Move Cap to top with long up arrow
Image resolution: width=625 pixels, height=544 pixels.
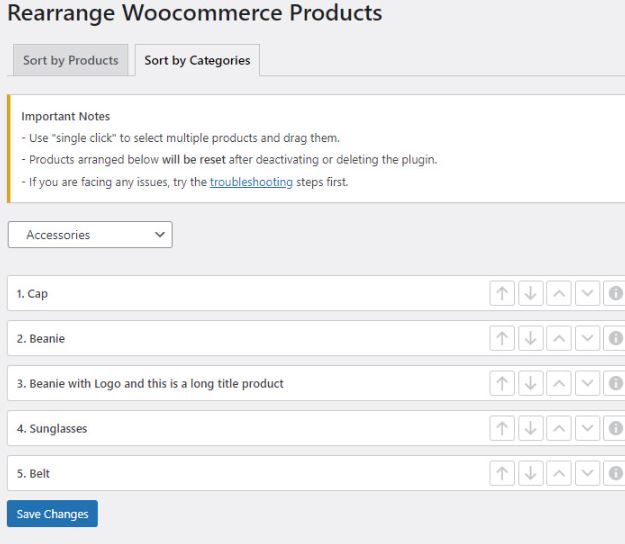pyautogui.click(x=502, y=293)
